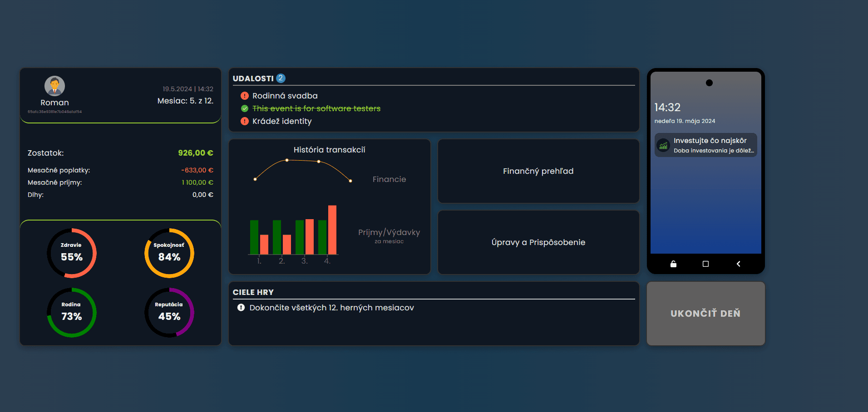Click the green checkmark icon of completed event
Viewport: 868px width, 412px height.
pos(245,108)
